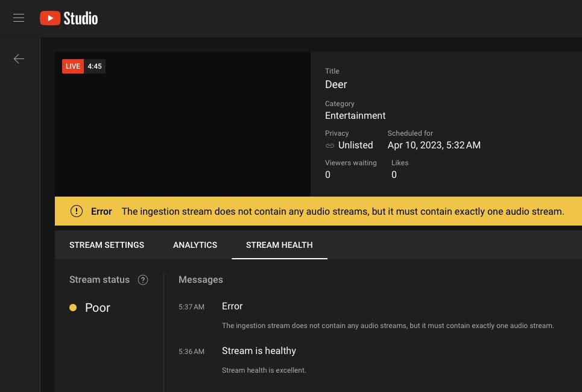Go back using the left arrow

[x=19, y=58]
